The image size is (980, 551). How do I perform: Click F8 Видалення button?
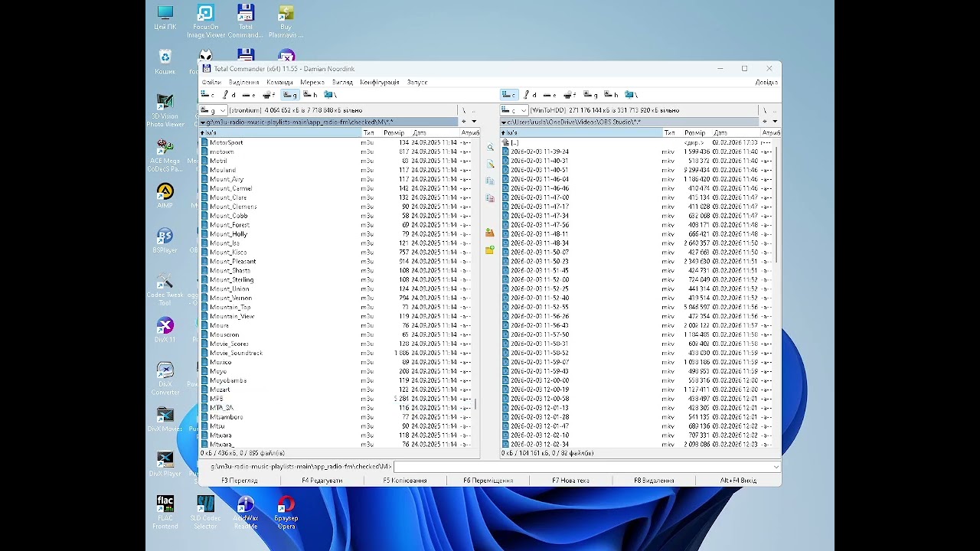click(x=654, y=481)
